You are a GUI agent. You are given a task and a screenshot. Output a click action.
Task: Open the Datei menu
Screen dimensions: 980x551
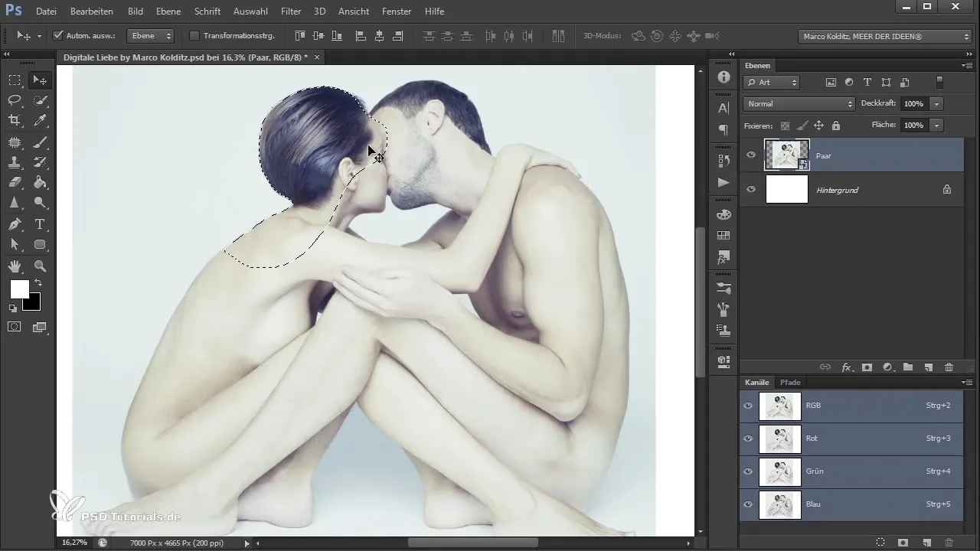[x=46, y=11]
